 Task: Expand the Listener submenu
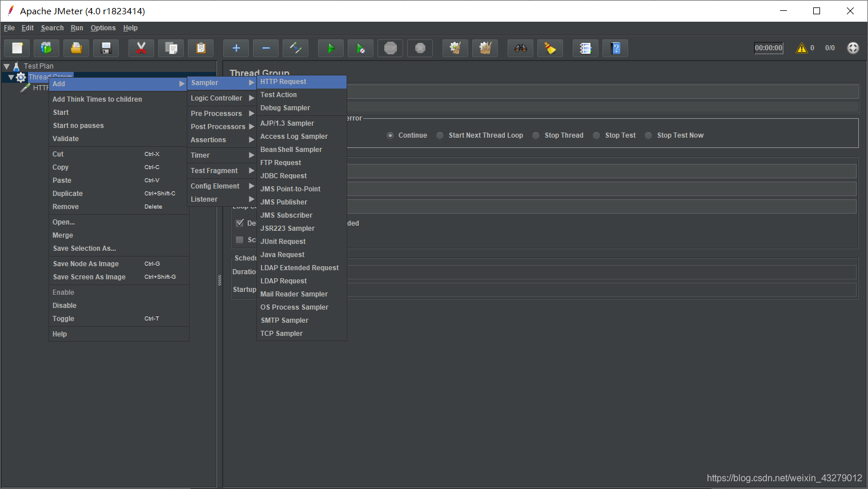(x=222, y=199)
